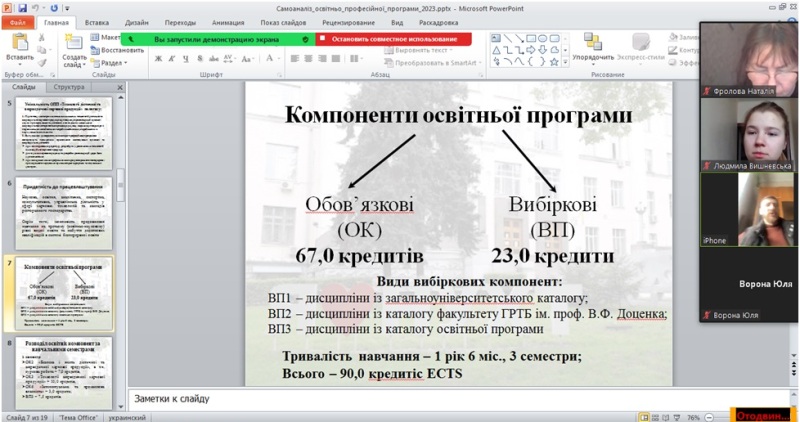Screen dimensions: 800x422
Task: Click the Normal view icon in status bar
Action: pos(644,417)
